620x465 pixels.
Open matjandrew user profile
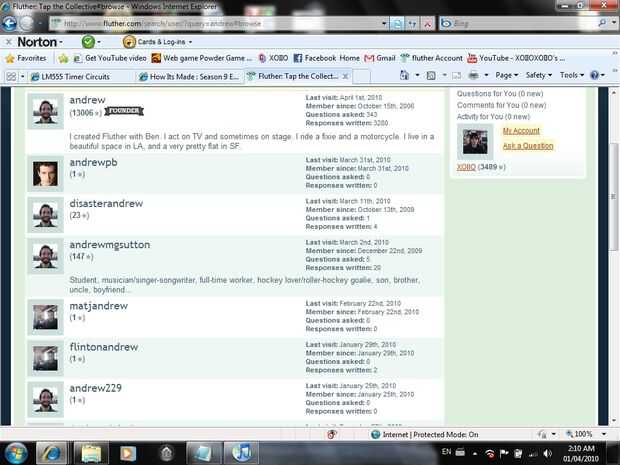pos(98,306)
